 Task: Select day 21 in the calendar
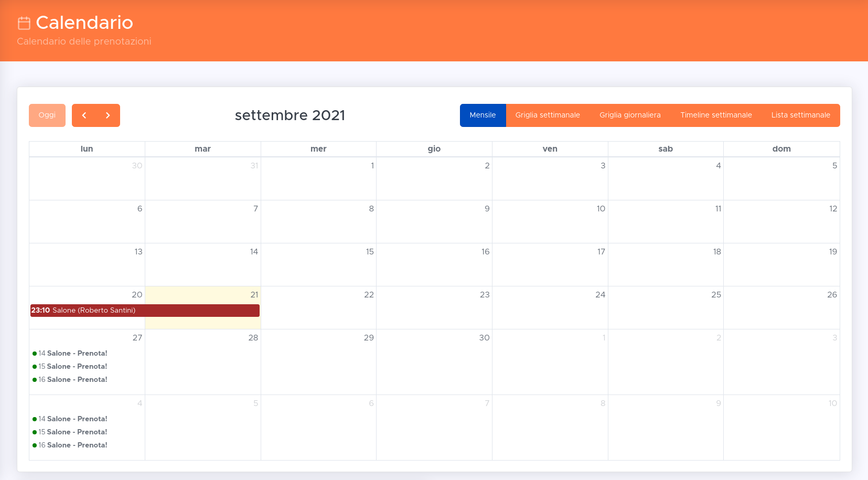pos(254,295)
